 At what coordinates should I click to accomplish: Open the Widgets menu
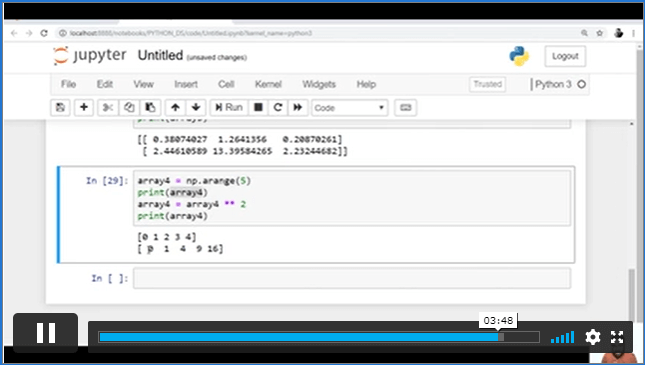coord(319,84)
